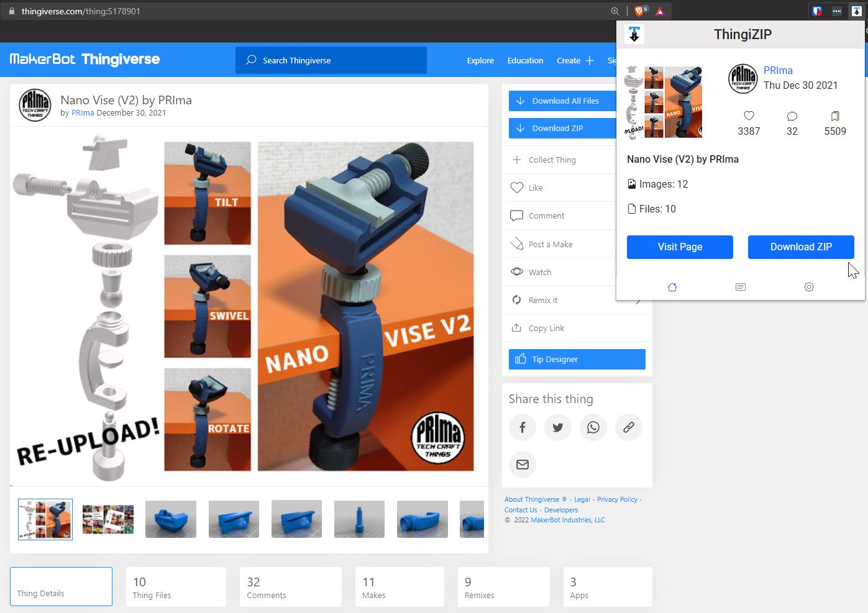This screenshot has height=613, width=868.
Task: Click the extension icon with three dots
Action: pos(837,11)
